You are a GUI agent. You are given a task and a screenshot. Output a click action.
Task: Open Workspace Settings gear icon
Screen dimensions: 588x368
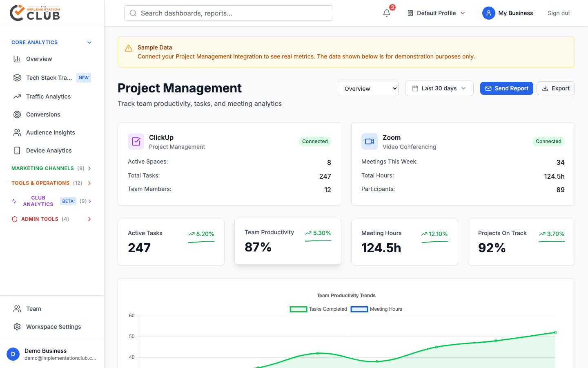pos(17,327)
